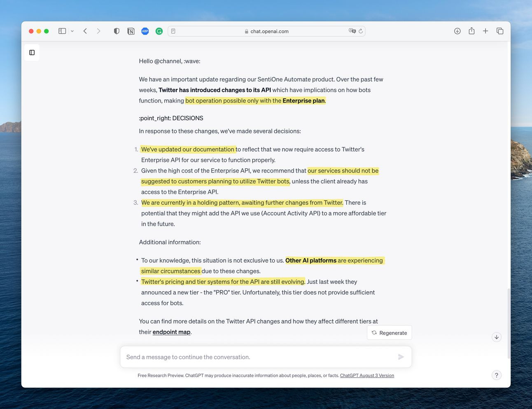Show tab overview
The height and width of the screenshot is (409, 532).
click(x=500, y=31)
